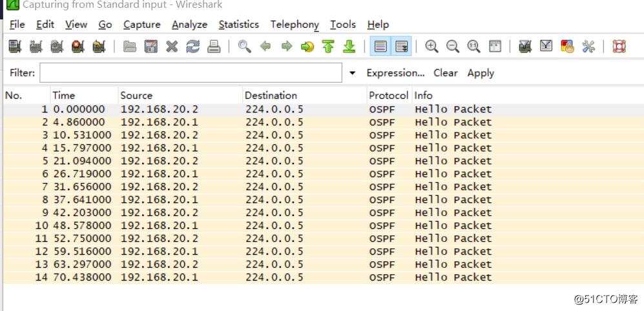Sort by the No. column header

pos(26,96)
